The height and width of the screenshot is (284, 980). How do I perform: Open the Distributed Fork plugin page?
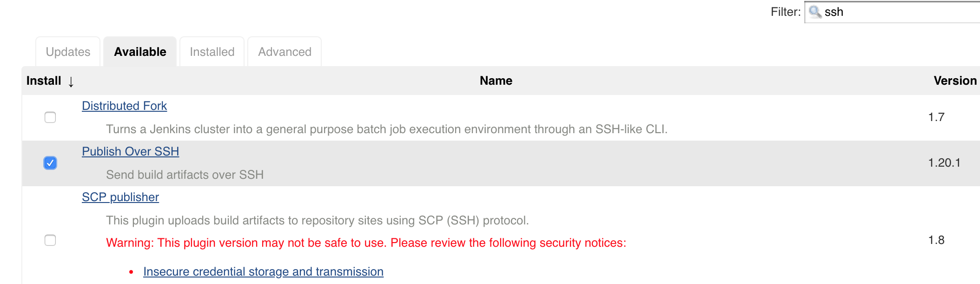[124, 106]
